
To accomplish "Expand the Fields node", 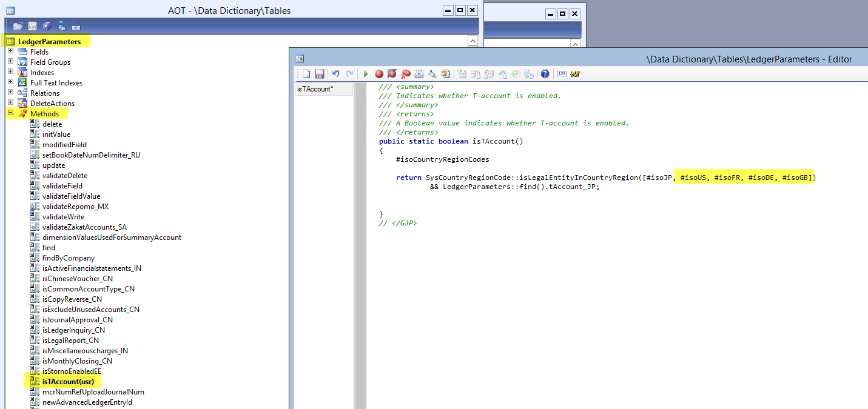I will [10, 52].
